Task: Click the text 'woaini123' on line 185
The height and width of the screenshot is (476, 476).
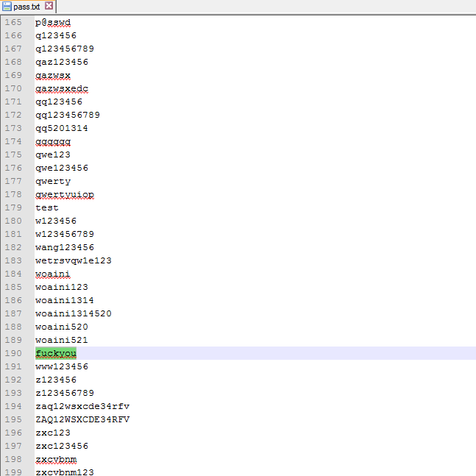Action: (x=62, y=287)
